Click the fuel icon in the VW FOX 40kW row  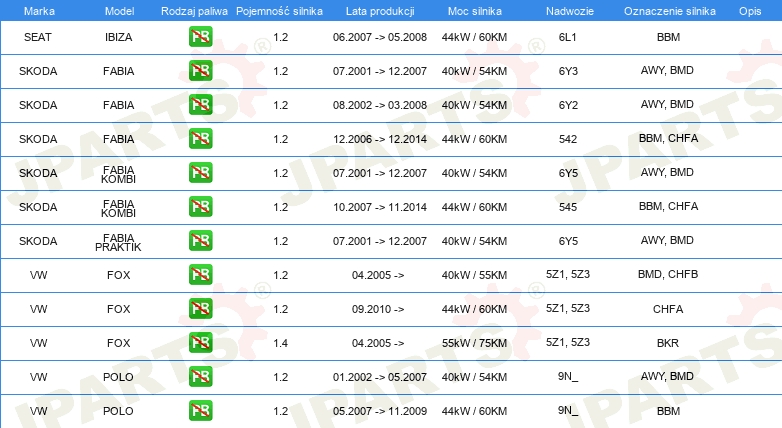[200, 274]
